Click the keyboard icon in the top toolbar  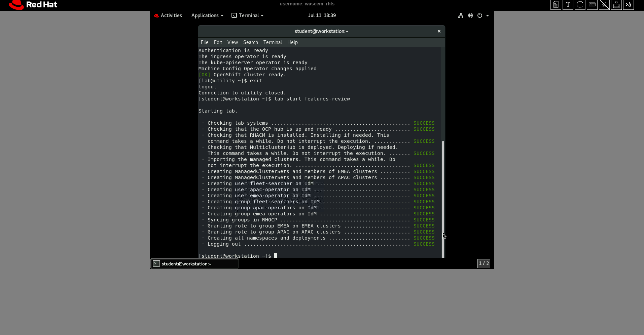click(x=592, y=5)
